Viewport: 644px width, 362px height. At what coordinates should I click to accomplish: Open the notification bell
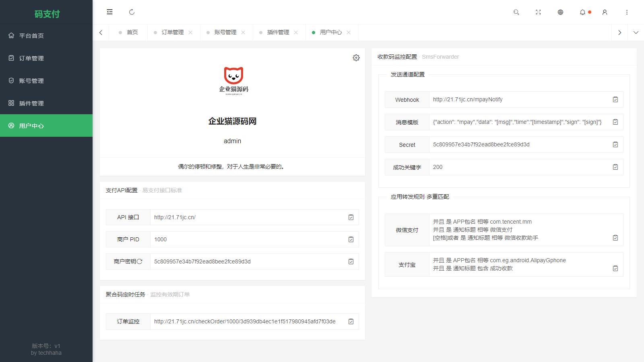coord(582,12)
